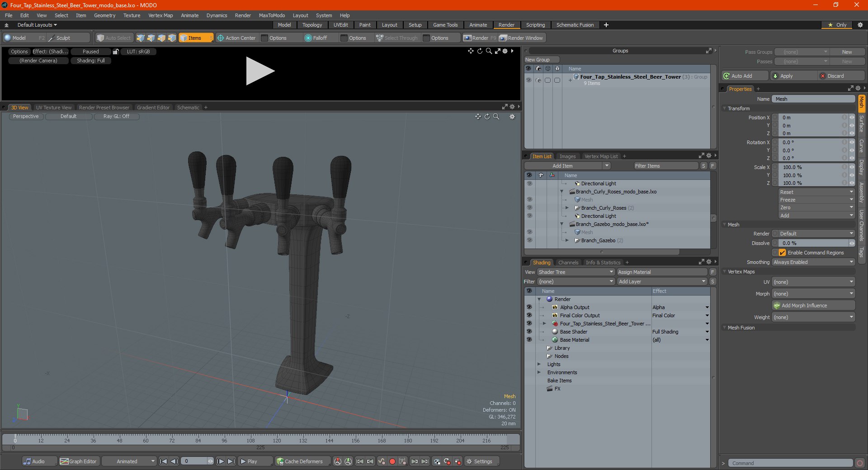The image size is (868, 470).
Task: Go to first frame button
Action: tap(164, 461)
